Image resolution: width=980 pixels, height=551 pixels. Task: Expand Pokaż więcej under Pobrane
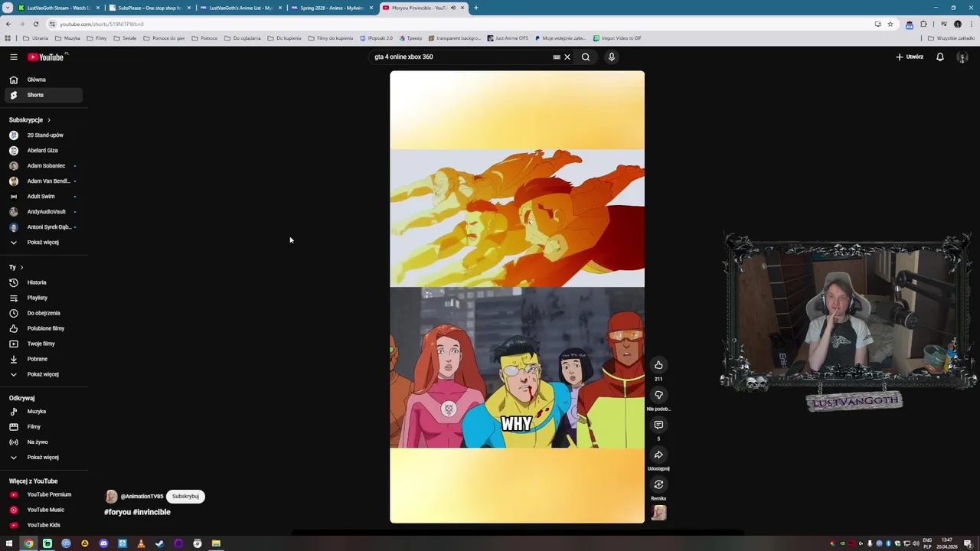pyautogui.click(x=44, y=374)
